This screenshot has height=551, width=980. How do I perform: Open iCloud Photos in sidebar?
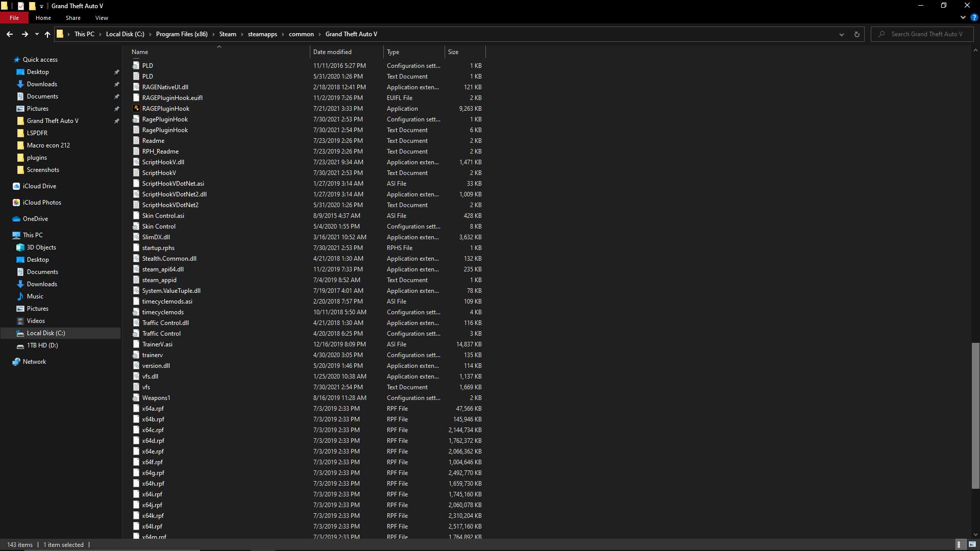pos(42,203)
